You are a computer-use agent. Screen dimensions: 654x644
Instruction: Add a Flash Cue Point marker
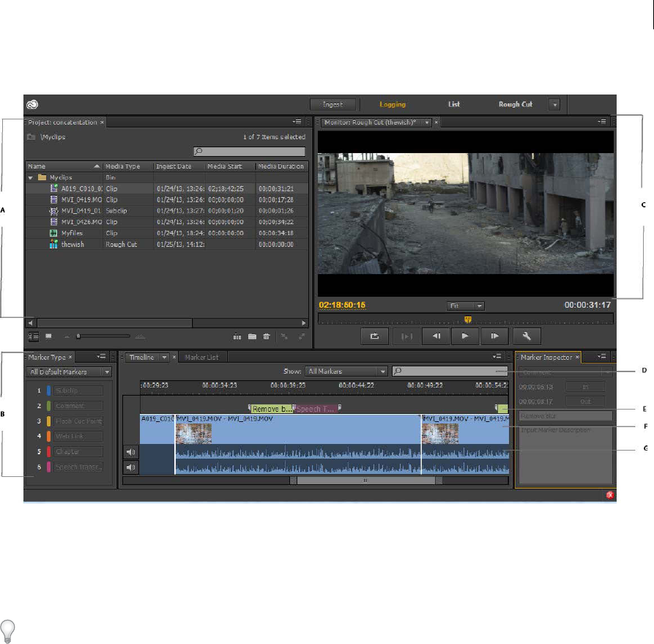point(79,421)
